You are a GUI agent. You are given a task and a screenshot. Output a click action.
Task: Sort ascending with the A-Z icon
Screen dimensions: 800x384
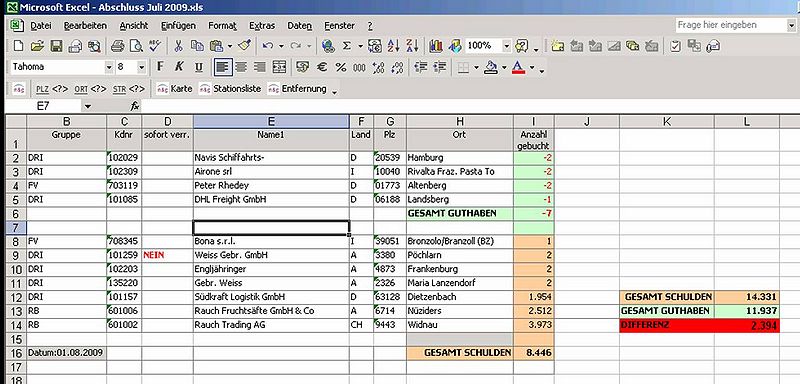393,46
